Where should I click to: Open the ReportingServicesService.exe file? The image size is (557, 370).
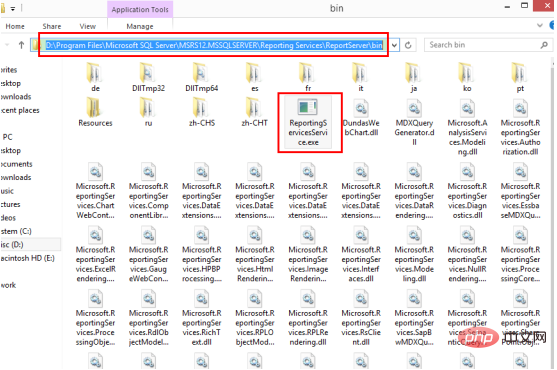click(x=308, y=123)
